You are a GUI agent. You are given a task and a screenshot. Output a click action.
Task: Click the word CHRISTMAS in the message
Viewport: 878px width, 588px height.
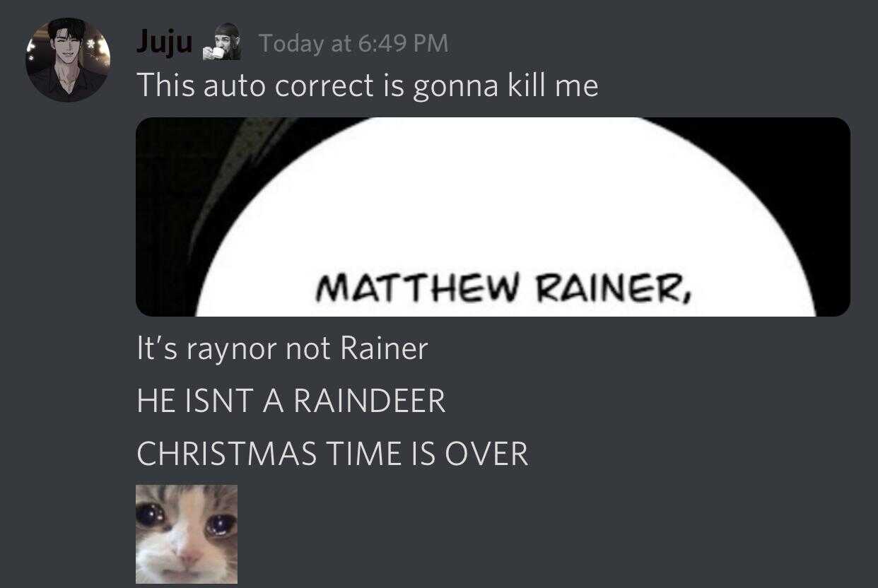coord(227,454)
